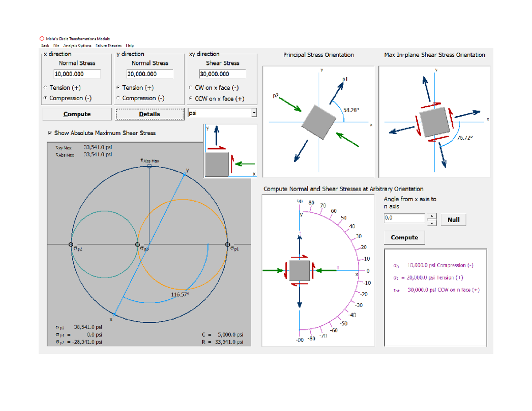The width and height of the screenshot is (532, 411).
Task: Click Back in the menu bar
Action: (45, 45)
